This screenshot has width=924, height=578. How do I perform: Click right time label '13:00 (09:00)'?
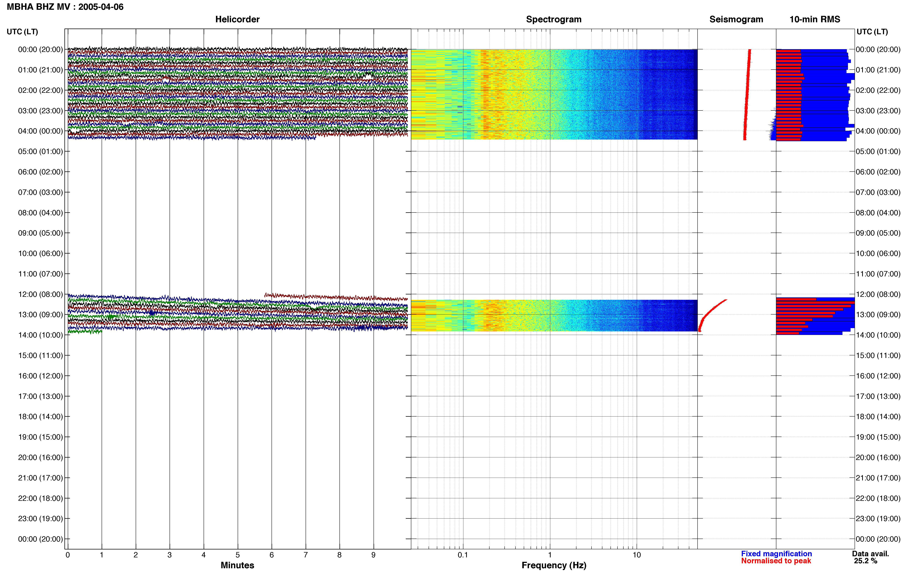click(878, 315)
